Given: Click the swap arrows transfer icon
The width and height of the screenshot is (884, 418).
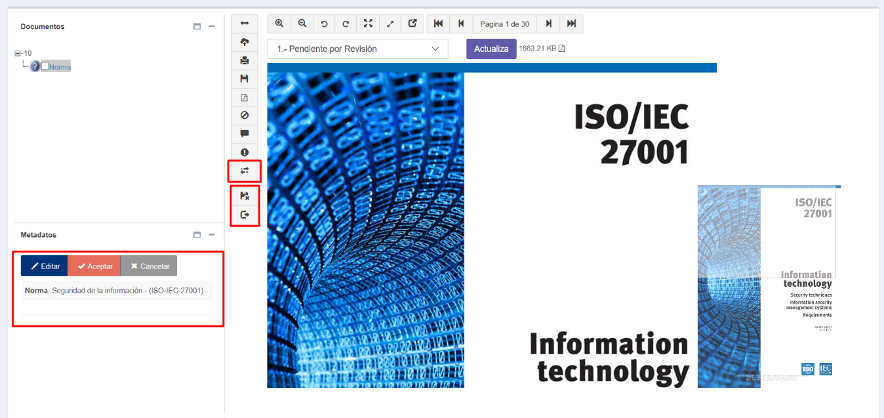Looking at the screenshot, I should point(245,171).
